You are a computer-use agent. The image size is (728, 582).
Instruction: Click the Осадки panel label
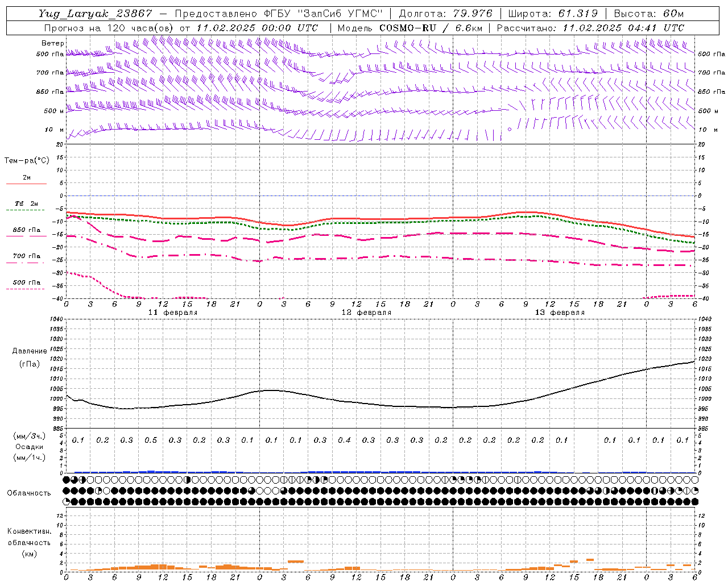[30, 447]
